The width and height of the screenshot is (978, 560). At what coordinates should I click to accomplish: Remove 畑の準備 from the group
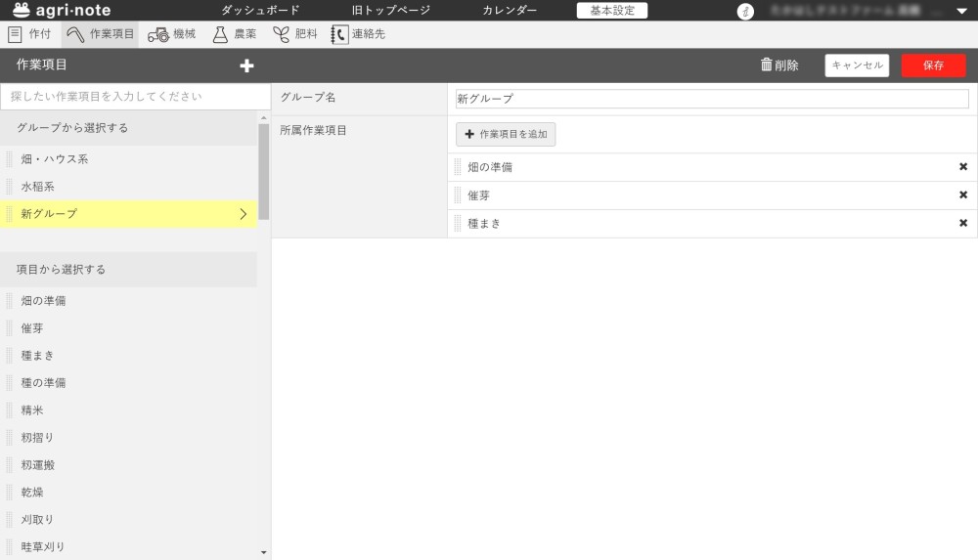[x=962, y=167]
